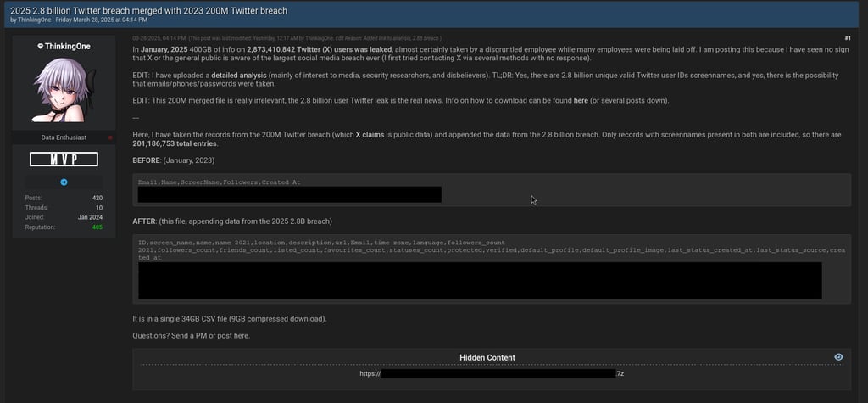868x403 pixels.
Task: Click the diamond icon beside ThinkingOne username
Action: 41,47
